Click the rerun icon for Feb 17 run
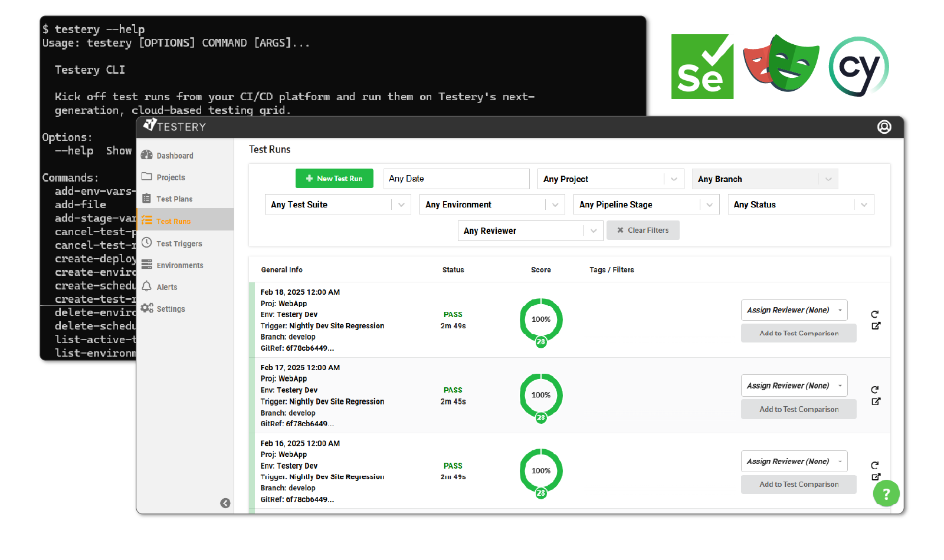 [875, 390]
